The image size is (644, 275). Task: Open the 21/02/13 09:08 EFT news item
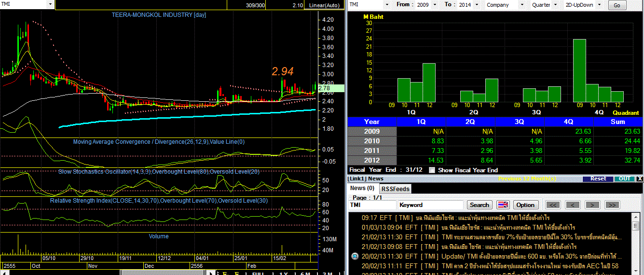tap(469, 247)
